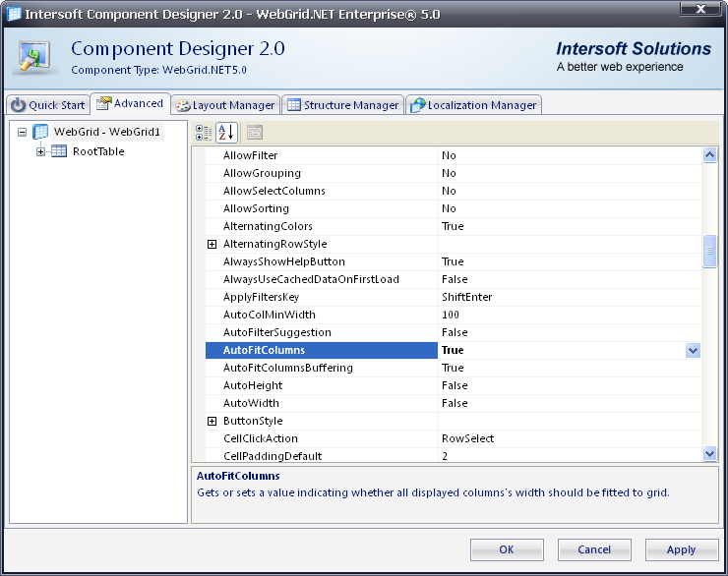Click the property grid scrollbar thumb
This screenshot has height=576, width=728.
[709, 252]
